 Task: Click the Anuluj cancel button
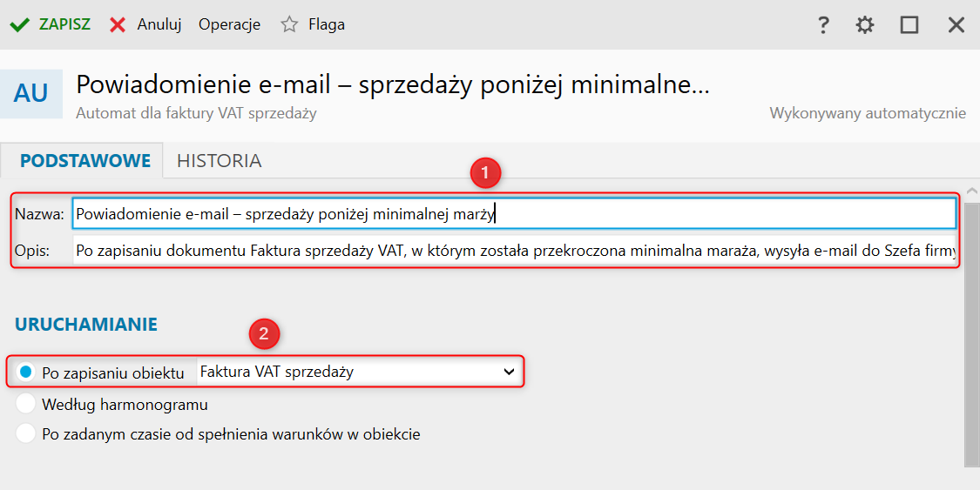[x=159, y=24]
